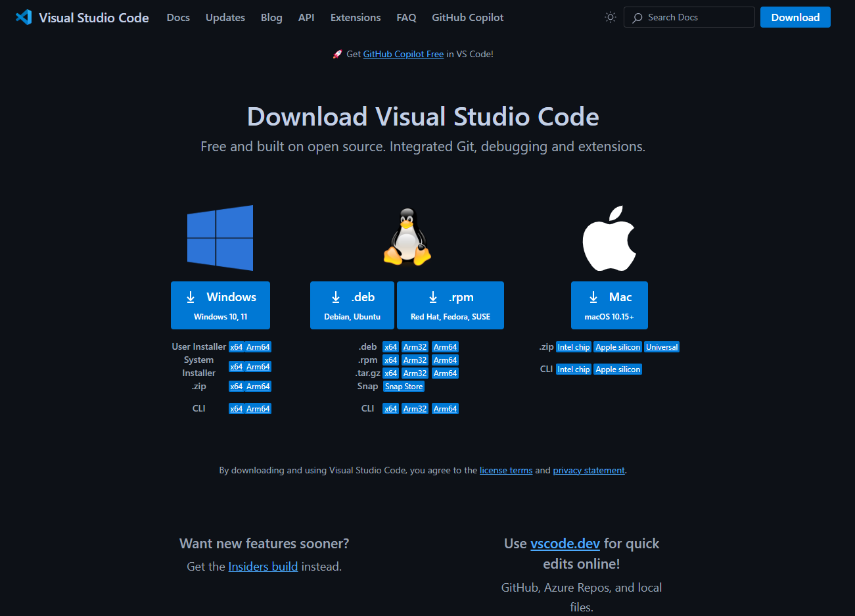The image size is (855, 616).
Task: Download the .rpm Red Hat, Fedora package
Action: (x=450, y=305)
